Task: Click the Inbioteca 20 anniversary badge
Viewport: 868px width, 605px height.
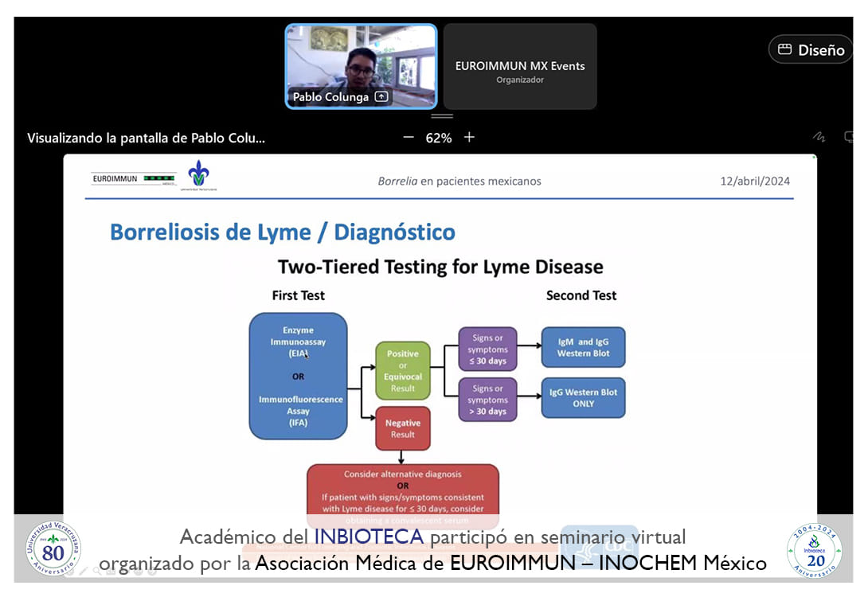Action: pos(814,550)
